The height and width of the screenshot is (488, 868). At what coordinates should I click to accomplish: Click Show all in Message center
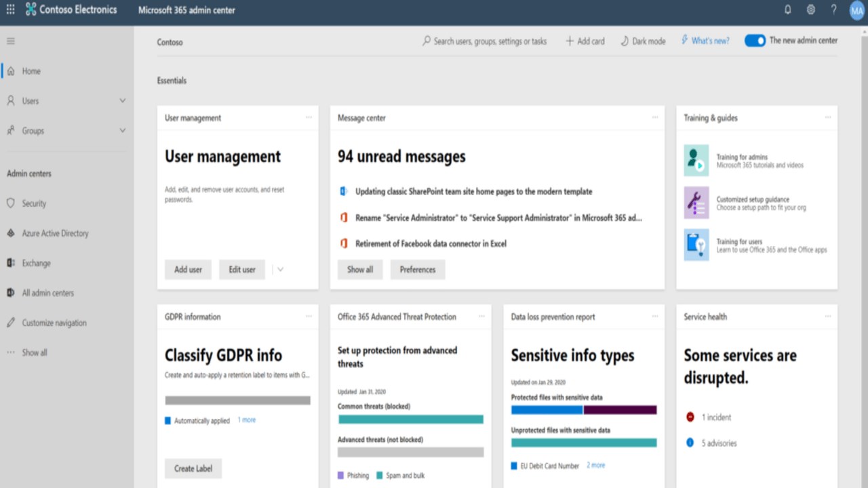click(360, 269)
